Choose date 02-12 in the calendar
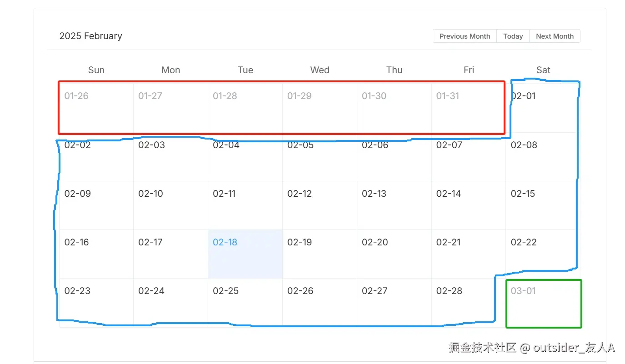This screenshot has width=625, height=364. (320, 205)
